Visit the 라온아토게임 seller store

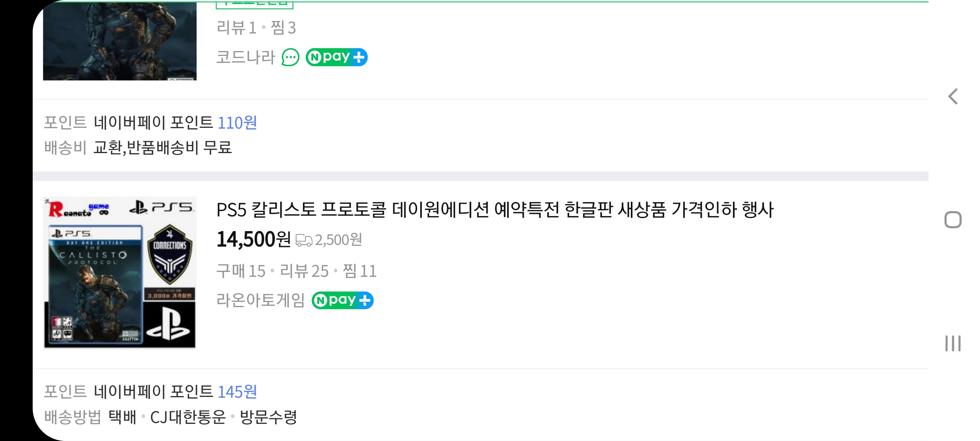260,301
